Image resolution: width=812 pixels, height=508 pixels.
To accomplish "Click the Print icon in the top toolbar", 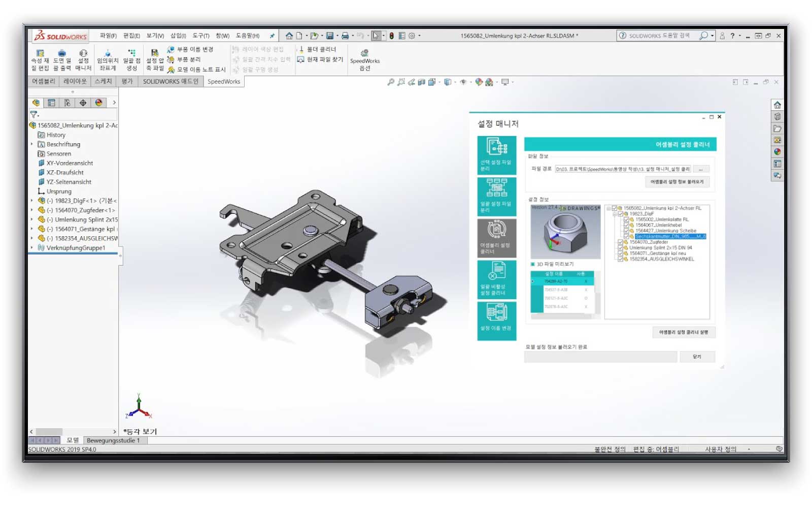I will pyautogui.click(x=345, y=36).
